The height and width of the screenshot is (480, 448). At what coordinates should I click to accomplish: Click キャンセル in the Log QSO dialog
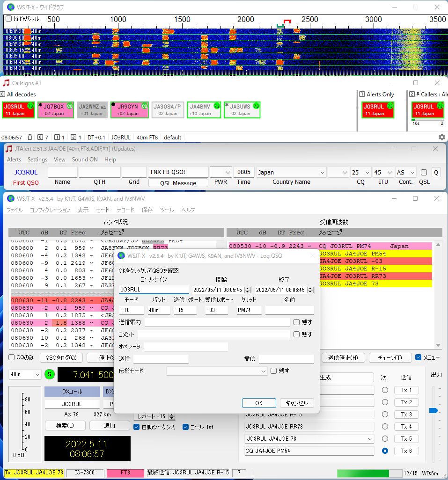pos(297,403)
